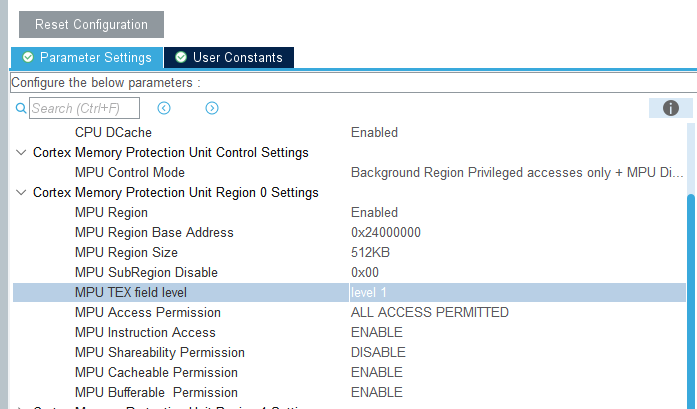Focus the parameter search field
The image size is (697, 409).
click(84, 108)
